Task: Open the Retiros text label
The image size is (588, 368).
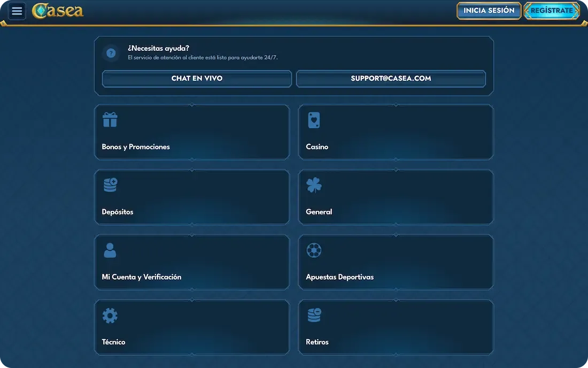Action: click(317, 342)
